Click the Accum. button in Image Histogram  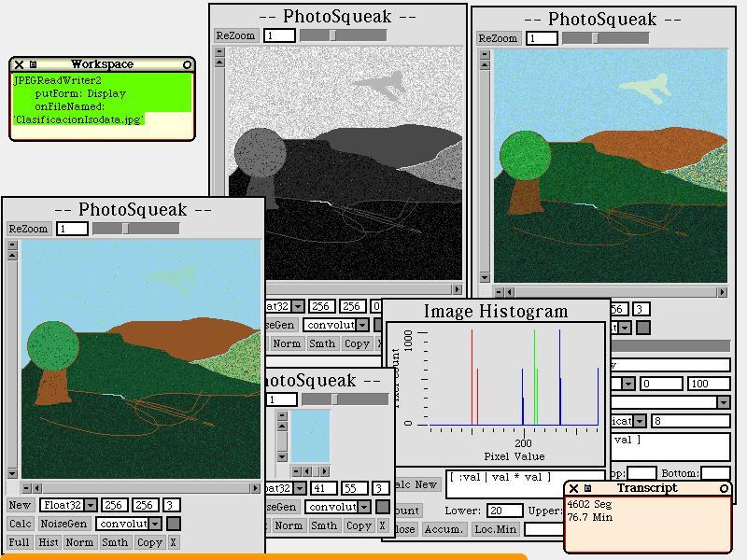pyautogui.click(x=444, y=529)
